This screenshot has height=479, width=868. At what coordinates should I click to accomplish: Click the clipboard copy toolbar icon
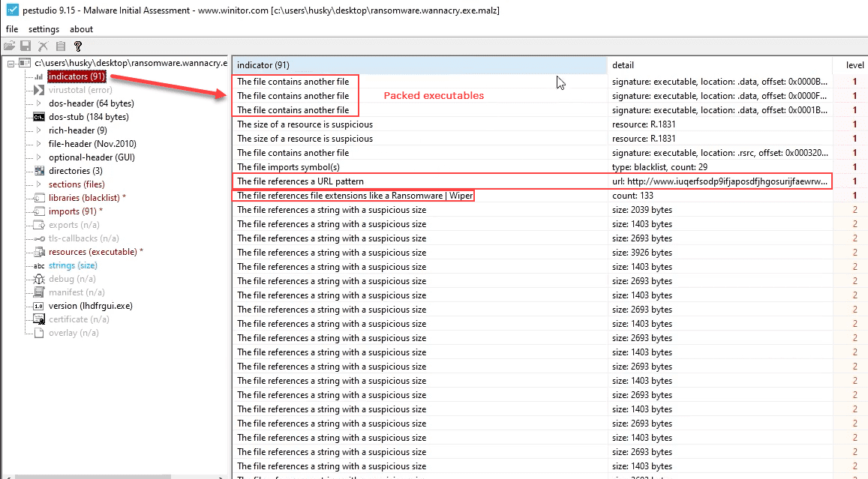click(x=60, y=46)
